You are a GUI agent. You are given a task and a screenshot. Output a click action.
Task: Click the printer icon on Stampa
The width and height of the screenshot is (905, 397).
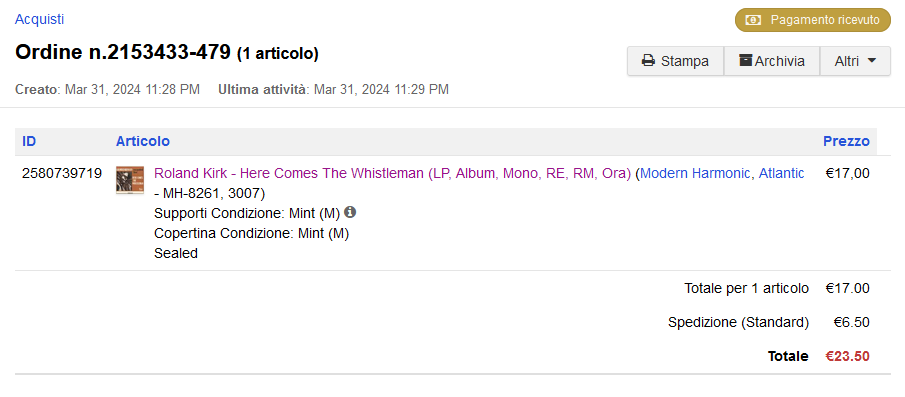click(648, 61)
